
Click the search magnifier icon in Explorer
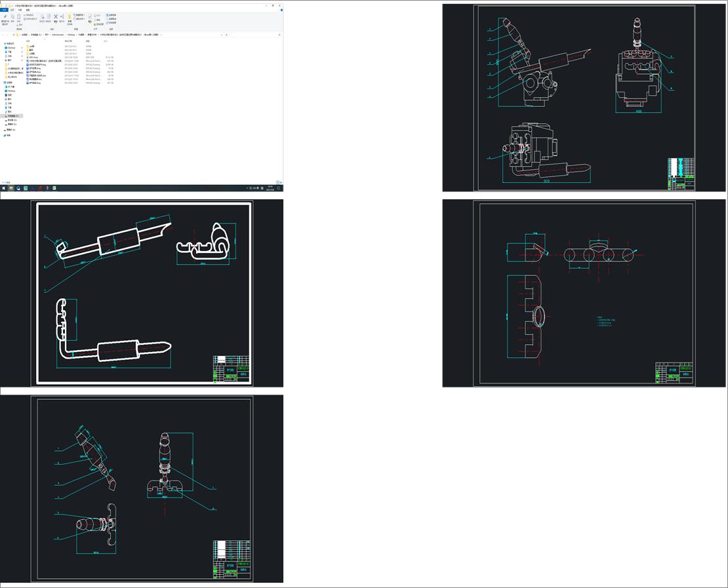pyautogui.click(x=279, y=35)
